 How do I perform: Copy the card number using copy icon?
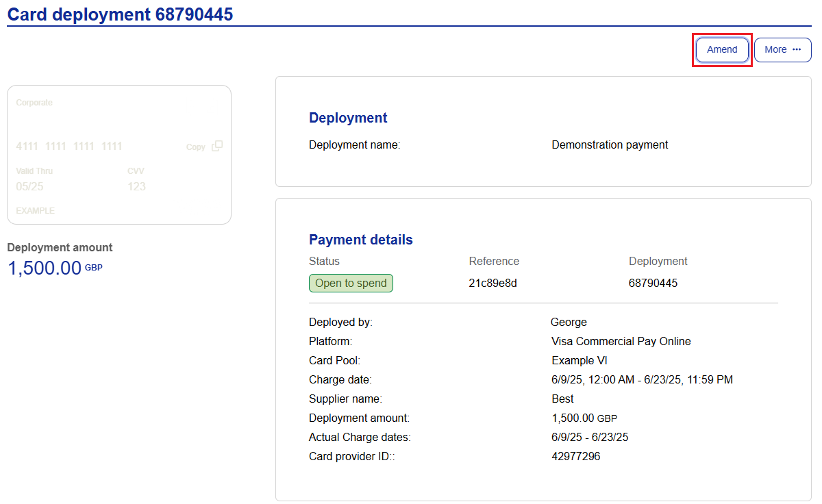[x=217, y=146]
